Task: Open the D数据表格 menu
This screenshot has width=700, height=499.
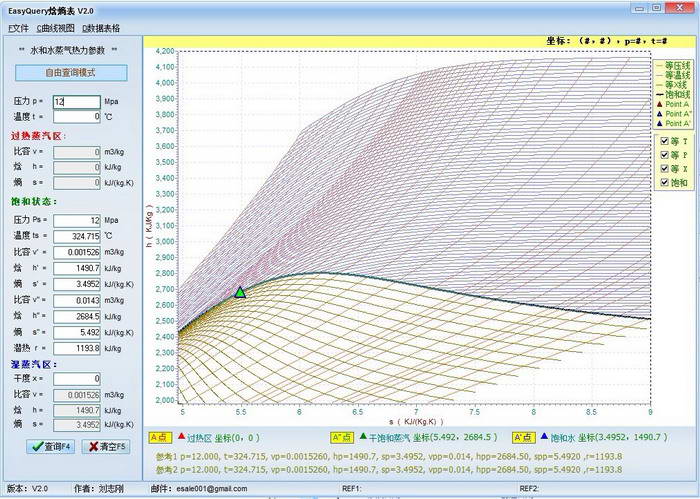Action: point(101,28)
